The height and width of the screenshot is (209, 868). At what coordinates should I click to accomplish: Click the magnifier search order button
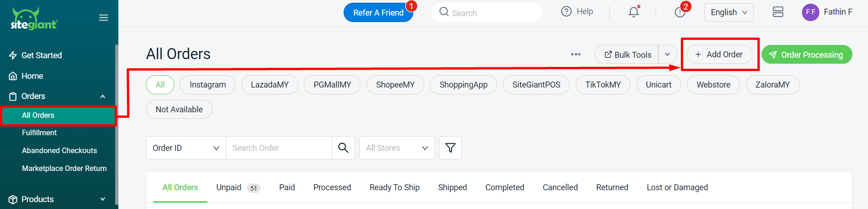tap(343, 148)
